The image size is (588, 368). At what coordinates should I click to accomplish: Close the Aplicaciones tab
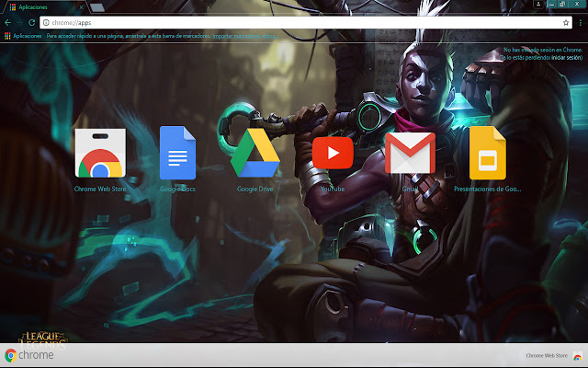[x=81, y=7]
